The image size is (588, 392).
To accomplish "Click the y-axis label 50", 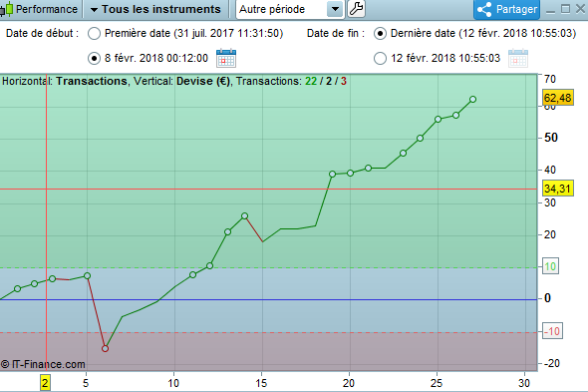I will pos(551,138).
